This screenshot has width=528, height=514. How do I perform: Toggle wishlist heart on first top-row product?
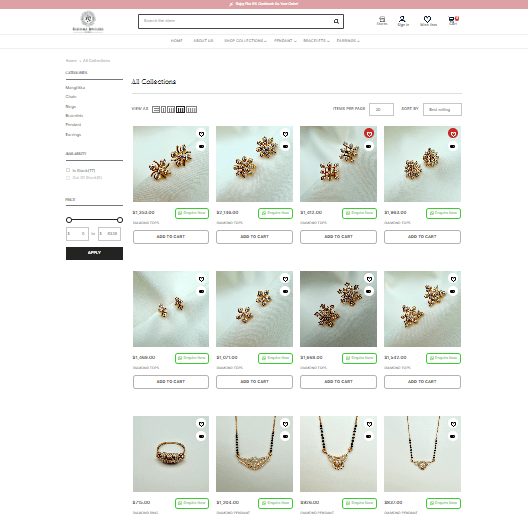[x=201, y=134]
